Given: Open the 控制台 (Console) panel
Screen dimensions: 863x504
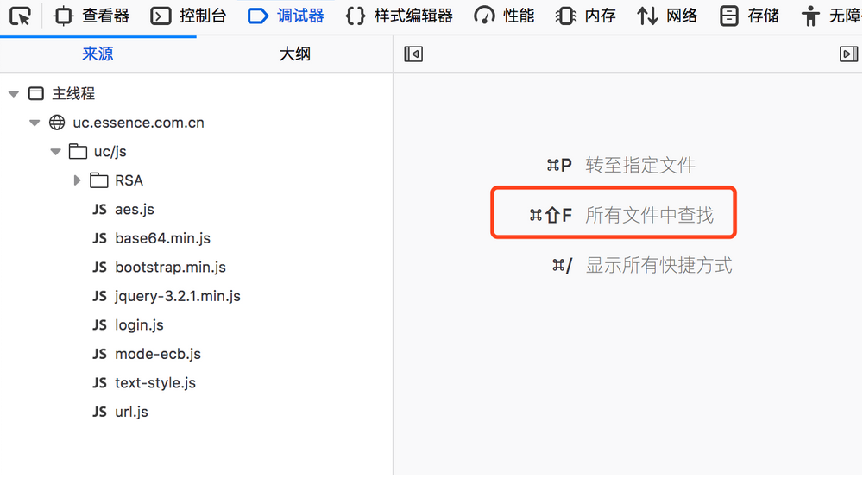Looking at the screenshot, I should coord(190,15).
